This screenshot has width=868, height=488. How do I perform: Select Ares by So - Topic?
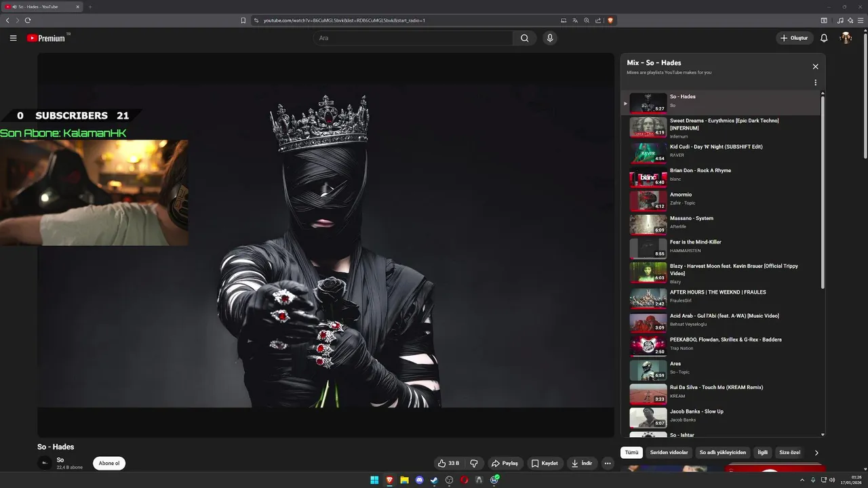coord(721,369)
